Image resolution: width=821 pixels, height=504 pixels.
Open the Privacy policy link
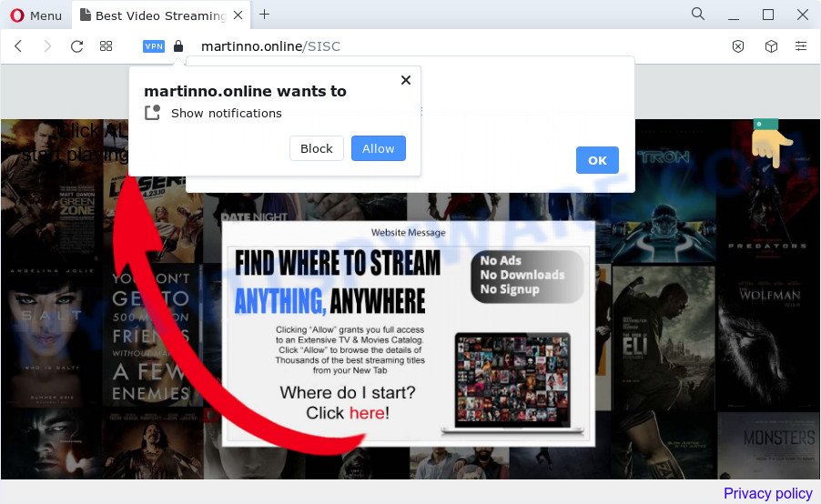tap(767, 493)
